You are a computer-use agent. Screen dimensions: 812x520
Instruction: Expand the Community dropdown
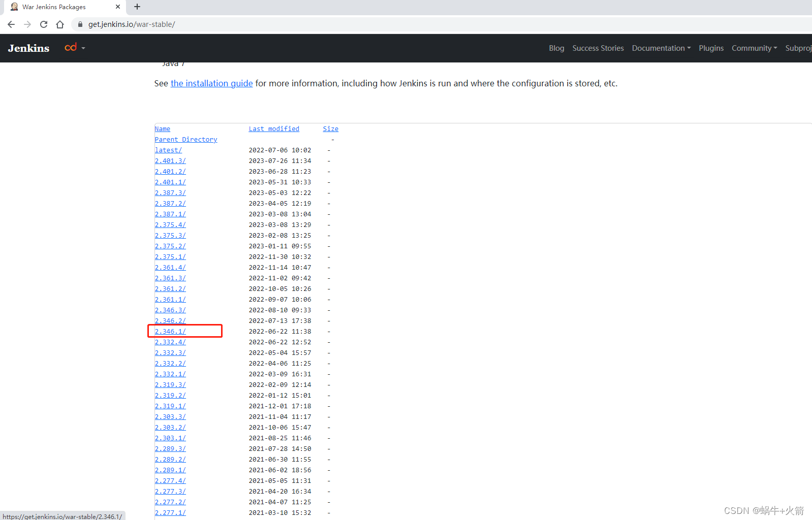coord(755,48)
